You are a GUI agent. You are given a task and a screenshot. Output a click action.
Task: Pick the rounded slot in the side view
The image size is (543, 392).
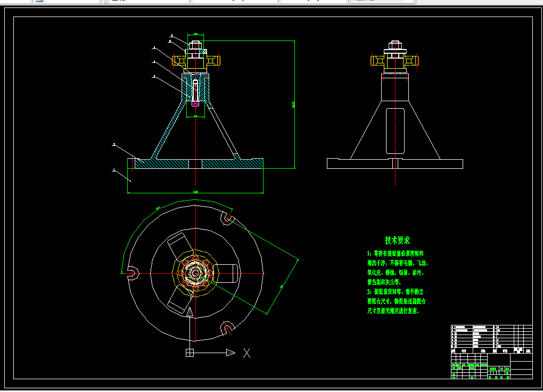pyautogui.click(x=395, y=130)
